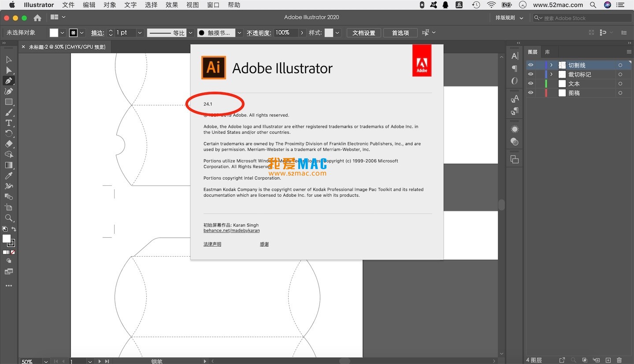Open the behance.net/madebykaran link

click(231, 230)
